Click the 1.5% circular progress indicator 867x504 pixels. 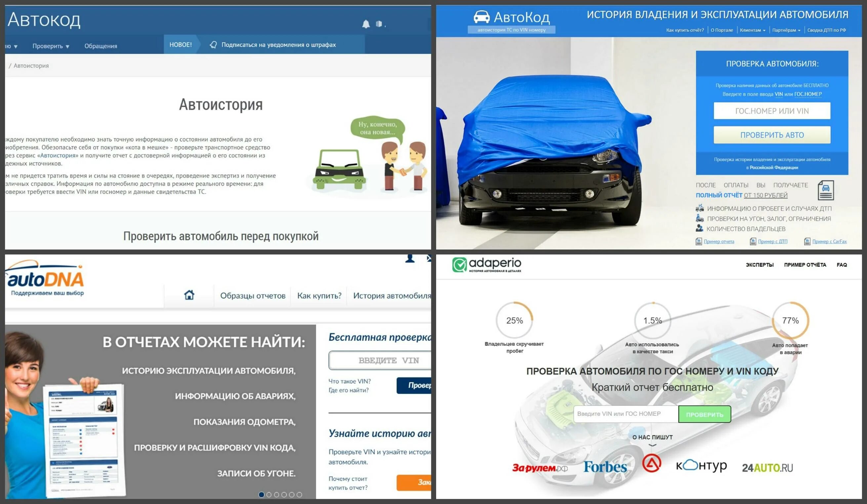pyautogui.click(x=653, y=321)
